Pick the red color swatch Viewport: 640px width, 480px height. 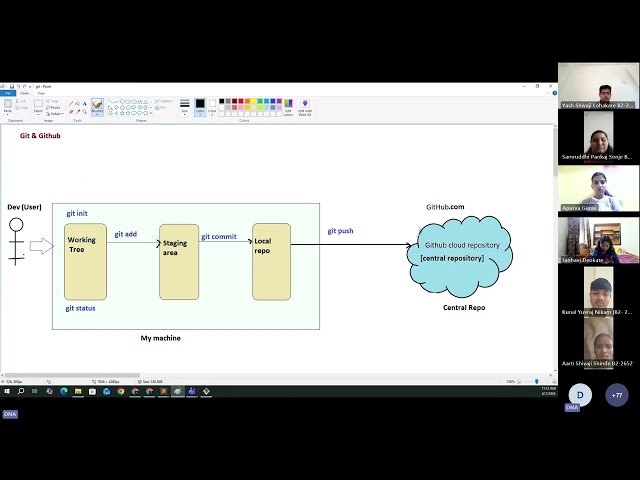(241, 101)
